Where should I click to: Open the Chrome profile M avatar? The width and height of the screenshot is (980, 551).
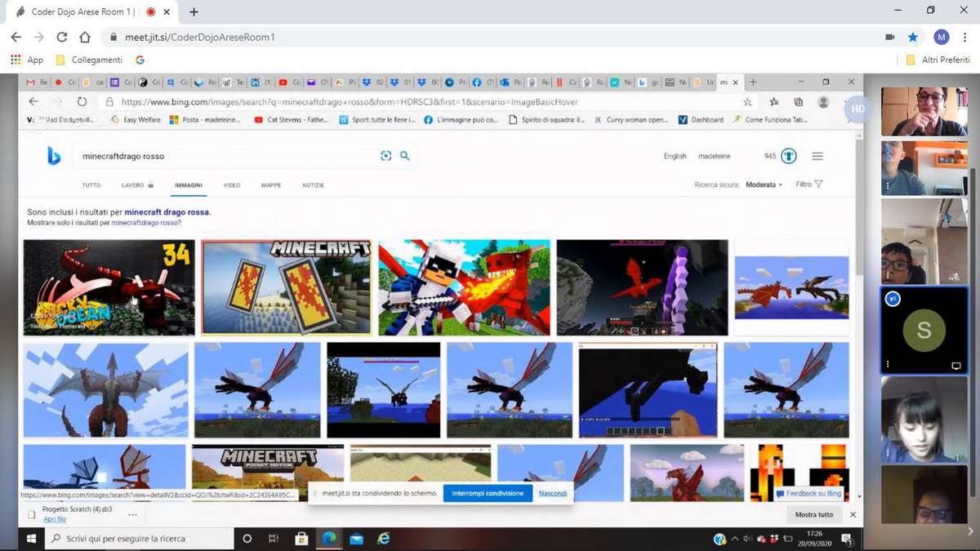tap(942, 37)
